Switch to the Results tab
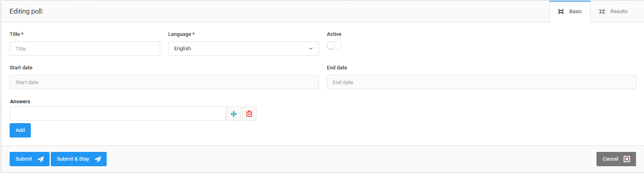This screenshot has height=173, width=644. point(613,12)
